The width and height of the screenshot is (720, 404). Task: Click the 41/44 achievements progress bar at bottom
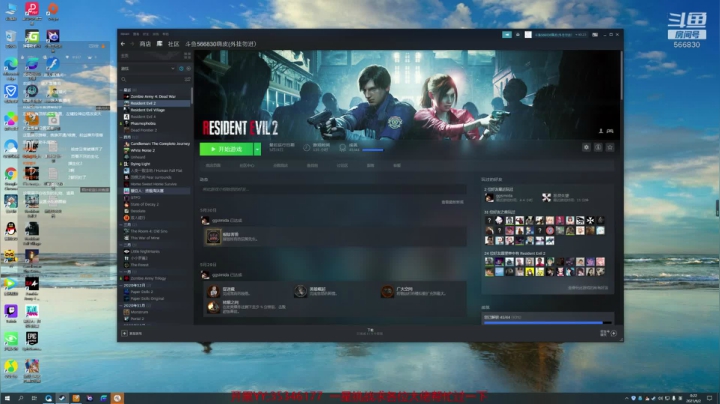(547, 323)
